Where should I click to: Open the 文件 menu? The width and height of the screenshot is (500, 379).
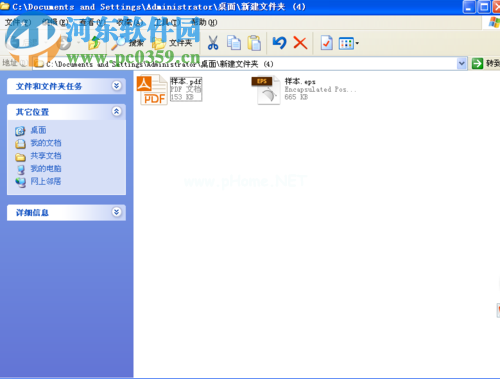(18, 22)
